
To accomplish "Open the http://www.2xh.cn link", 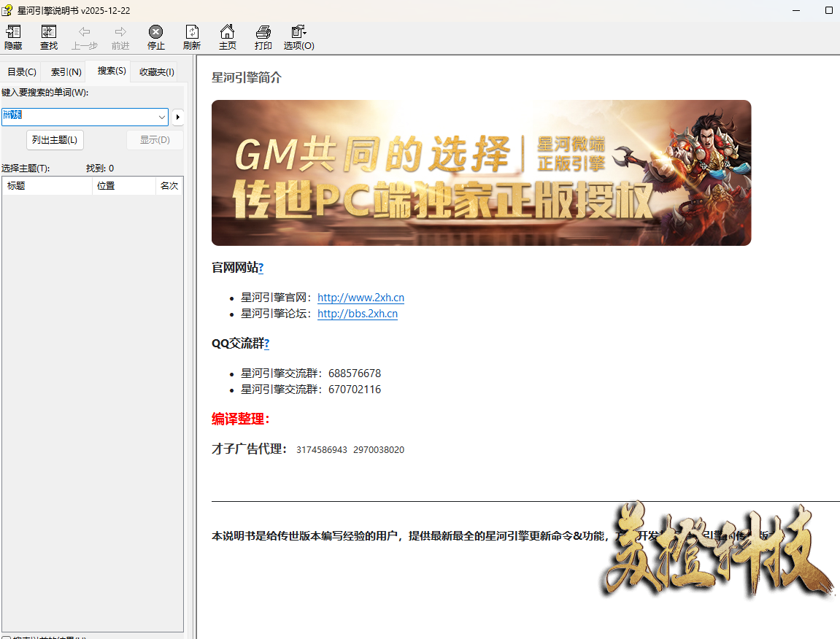I will click(x=361, y=298).
